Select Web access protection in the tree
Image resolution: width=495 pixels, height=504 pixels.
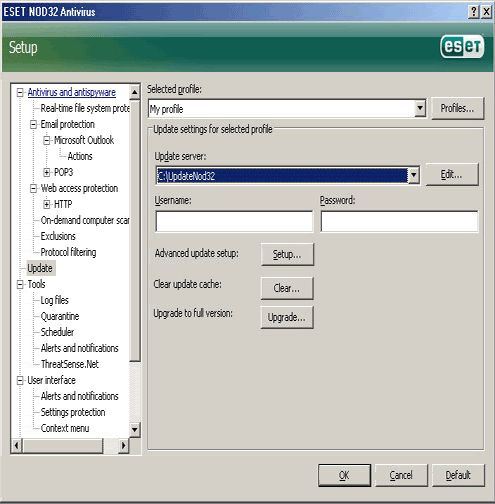79,188
